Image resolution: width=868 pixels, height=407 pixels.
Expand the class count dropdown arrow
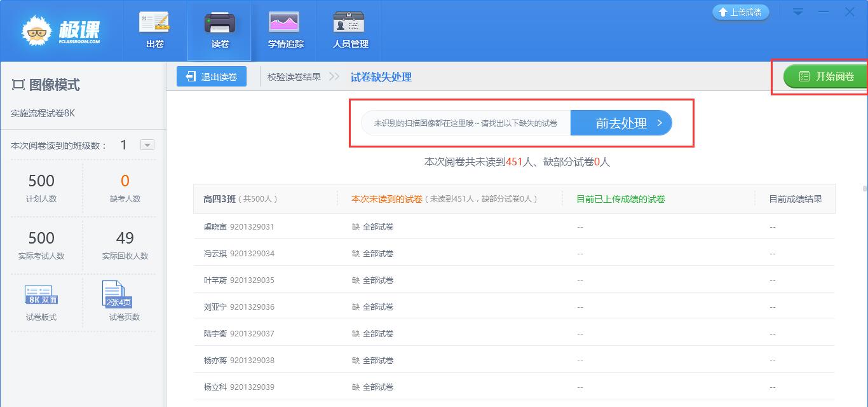[147, 145]
